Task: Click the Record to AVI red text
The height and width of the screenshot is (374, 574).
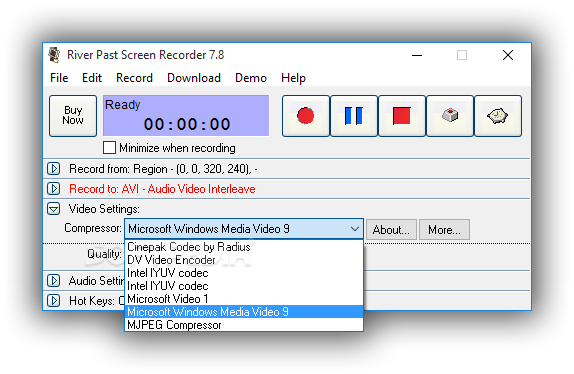Action: click(x=162, y=189)
